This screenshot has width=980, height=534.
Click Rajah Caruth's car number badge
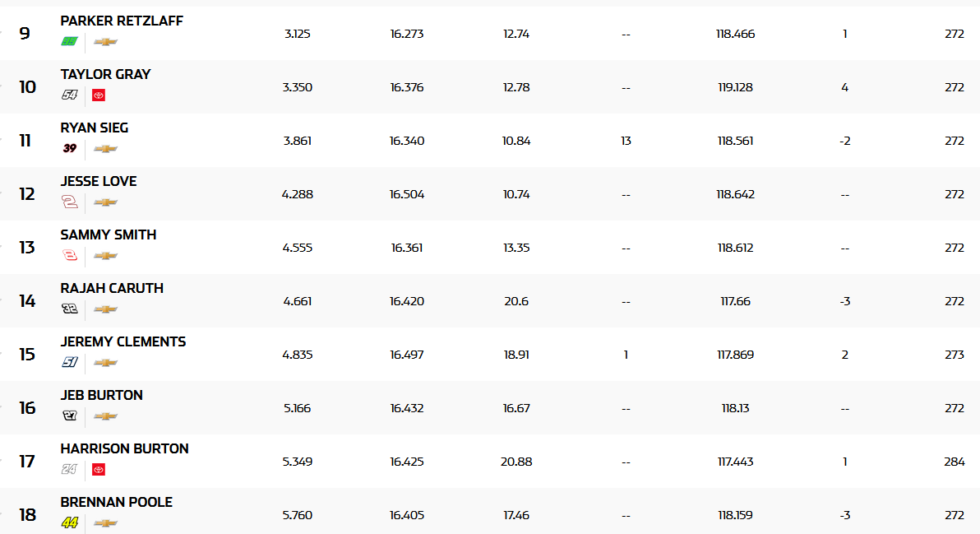click(70, 309)
